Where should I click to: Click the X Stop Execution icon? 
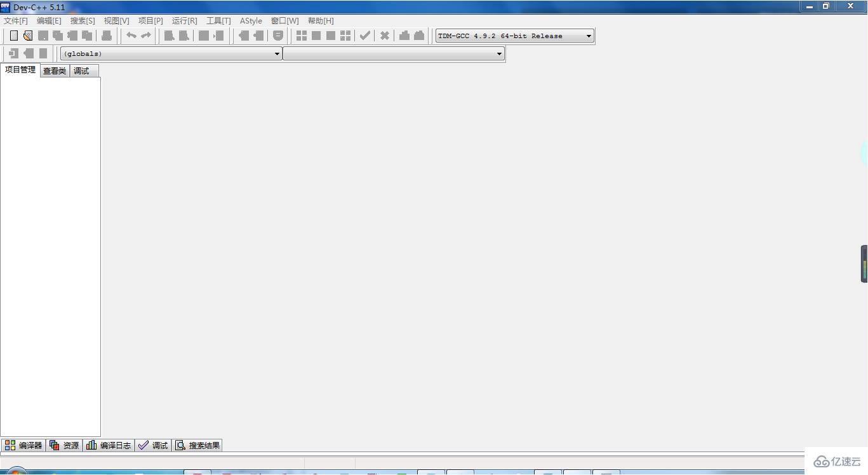coord(385,36)
